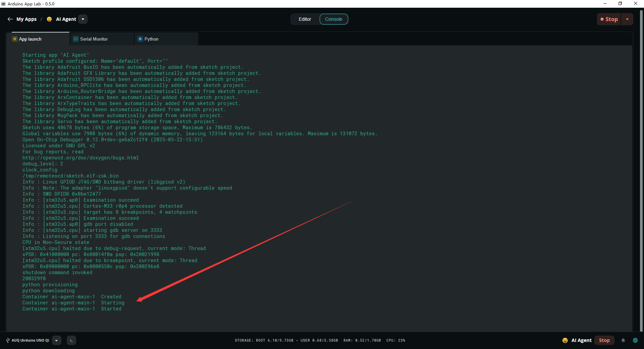Open the terminal shell icon
The width and height of the screenshot is (644, 349).
pos(71,340)
